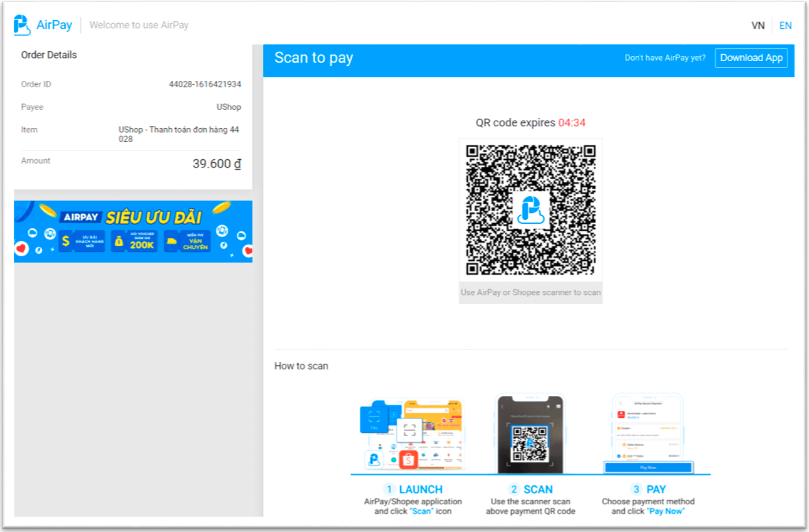Click the Download App button
Image resolution: width=809 pixels, height=532 pixels.
click(x=751, y=58)
